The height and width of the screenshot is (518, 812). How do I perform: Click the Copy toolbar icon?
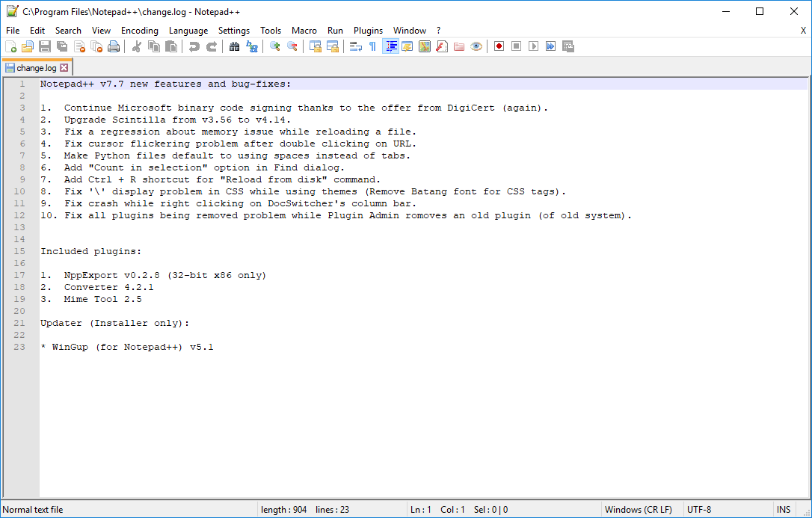click(x=154, y=46)
